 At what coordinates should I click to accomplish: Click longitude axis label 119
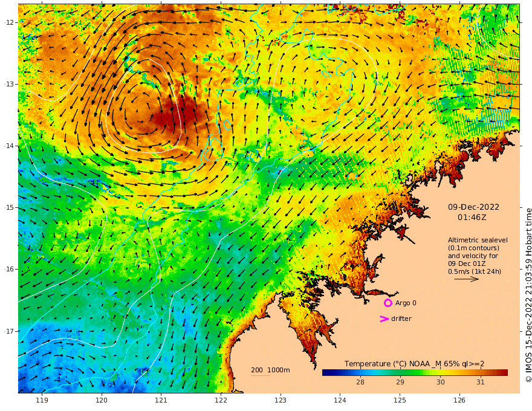tap(42, 400)
